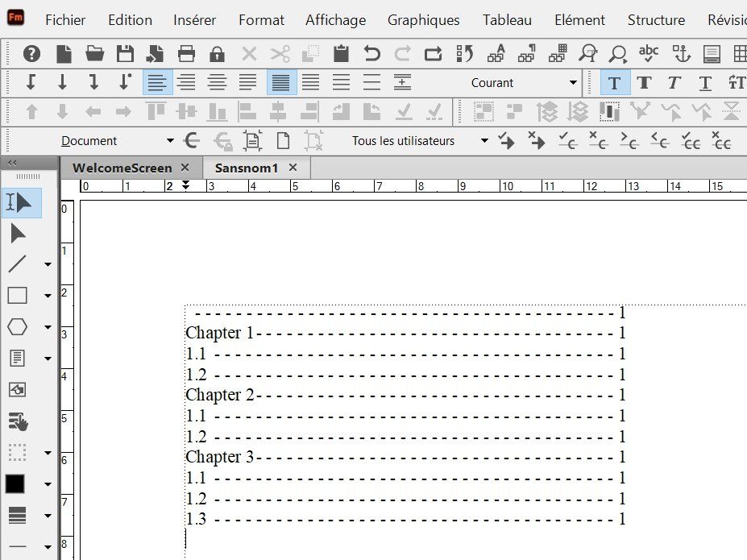Select the Polygon hexagon tool
Image resolution: width=747 pixels, height=560 pixels.
(18, 327)
